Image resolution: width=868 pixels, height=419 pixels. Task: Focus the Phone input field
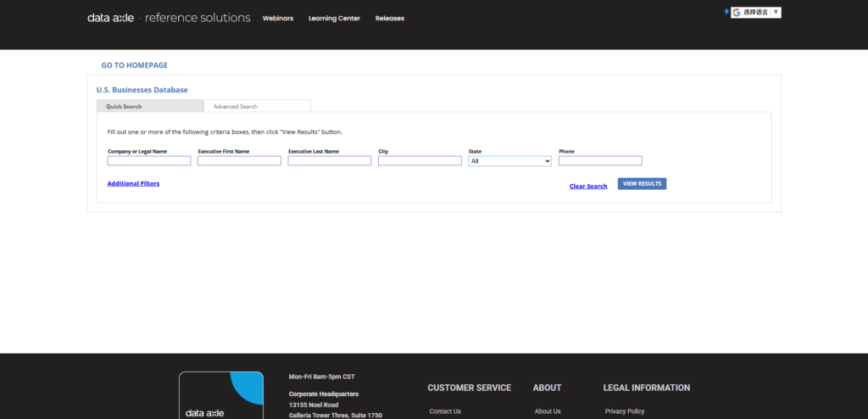[600, 161]
